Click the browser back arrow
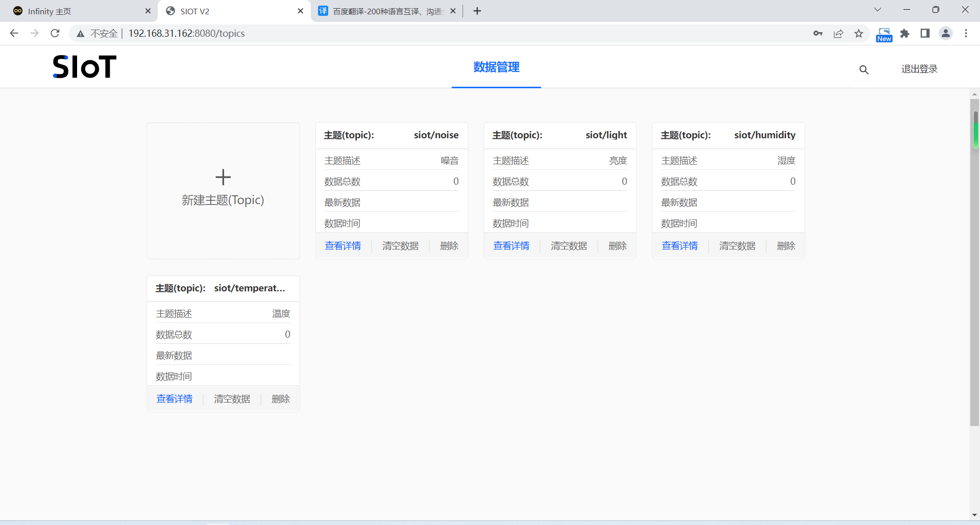980x525 pixels. 14,33
